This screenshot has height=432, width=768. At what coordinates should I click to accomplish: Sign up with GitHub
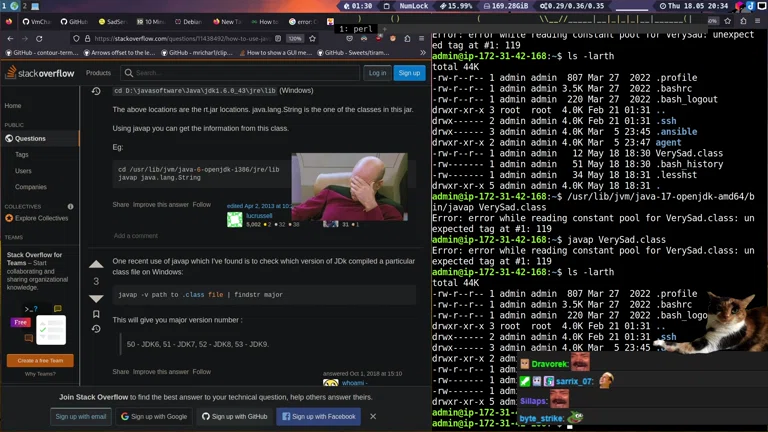tap(235, 416)
